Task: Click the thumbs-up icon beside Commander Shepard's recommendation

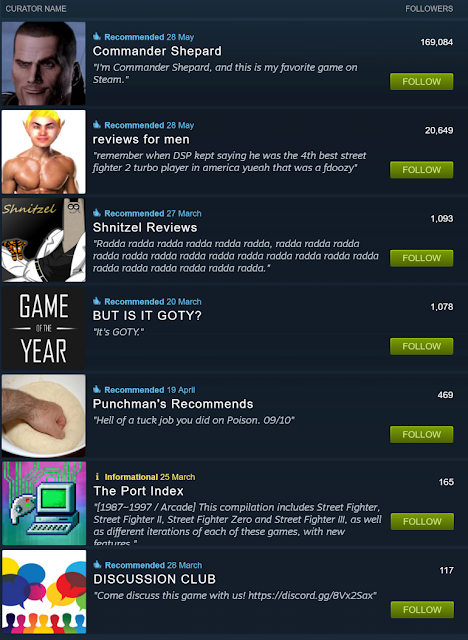Action: [x=97, y=37]
